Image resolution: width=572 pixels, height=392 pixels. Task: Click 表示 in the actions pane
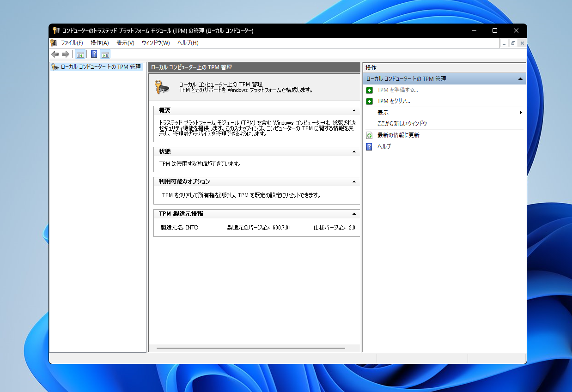[x=383, y=113]
